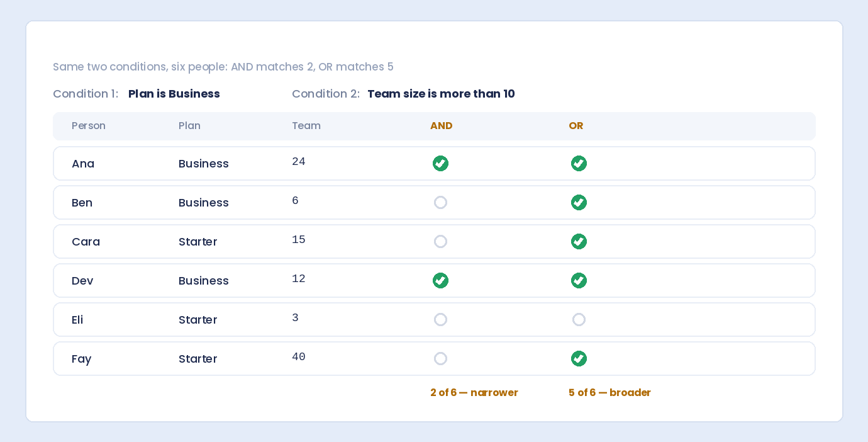Click the 'Condition 1:' label

[x=86, y=94]
